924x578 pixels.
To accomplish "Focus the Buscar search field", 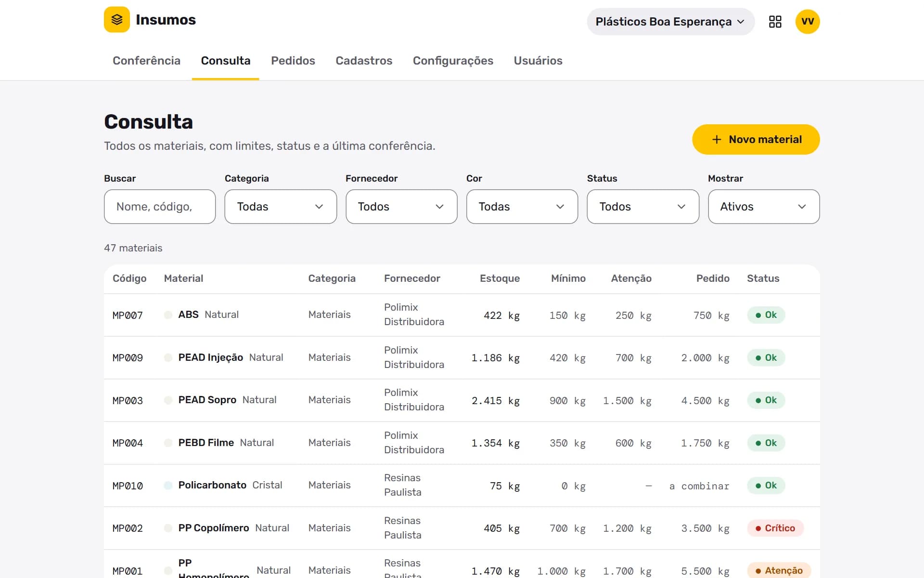I will point(160,207).
